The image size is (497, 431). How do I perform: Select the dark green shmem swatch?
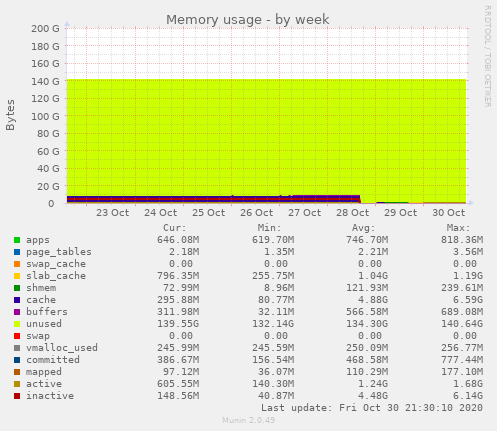click(17, 288)
